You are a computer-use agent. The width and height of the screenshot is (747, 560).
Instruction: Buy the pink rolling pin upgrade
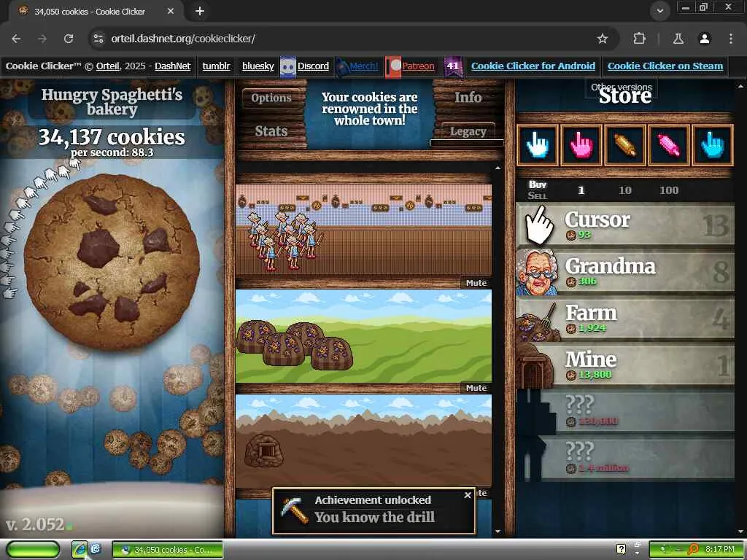point(669,145)
